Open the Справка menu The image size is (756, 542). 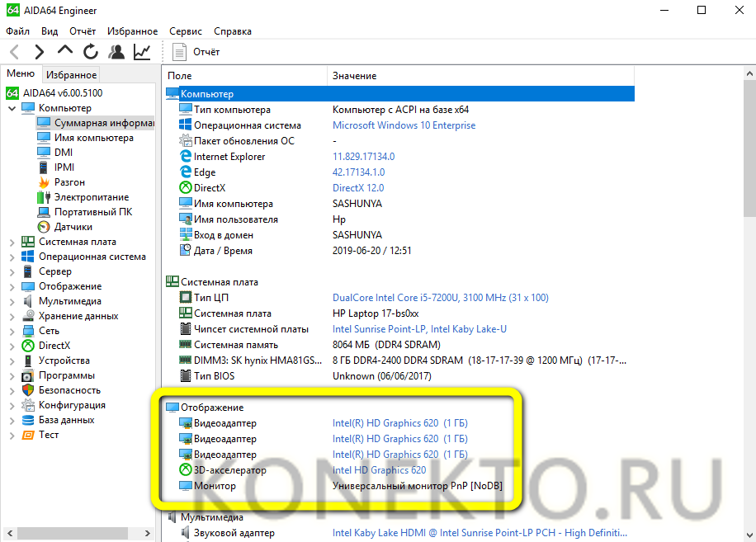coord(233,31)
